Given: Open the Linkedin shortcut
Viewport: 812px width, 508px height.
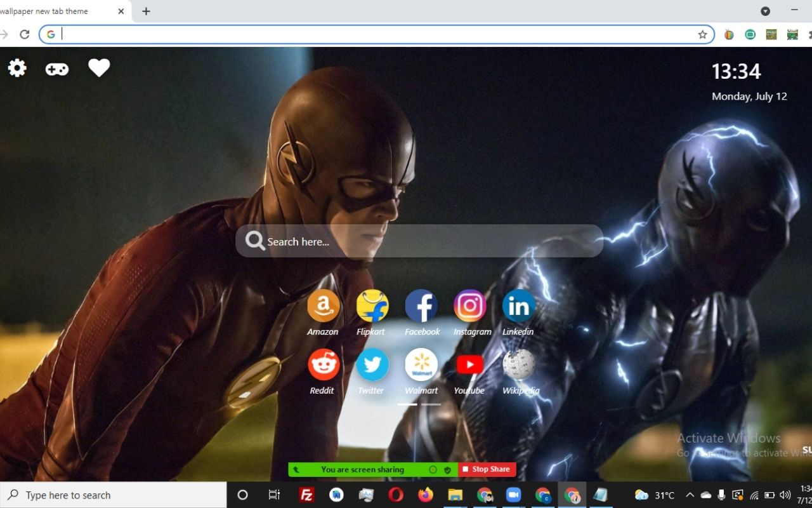Looking at the screenshot, I should tap(519, 306).
